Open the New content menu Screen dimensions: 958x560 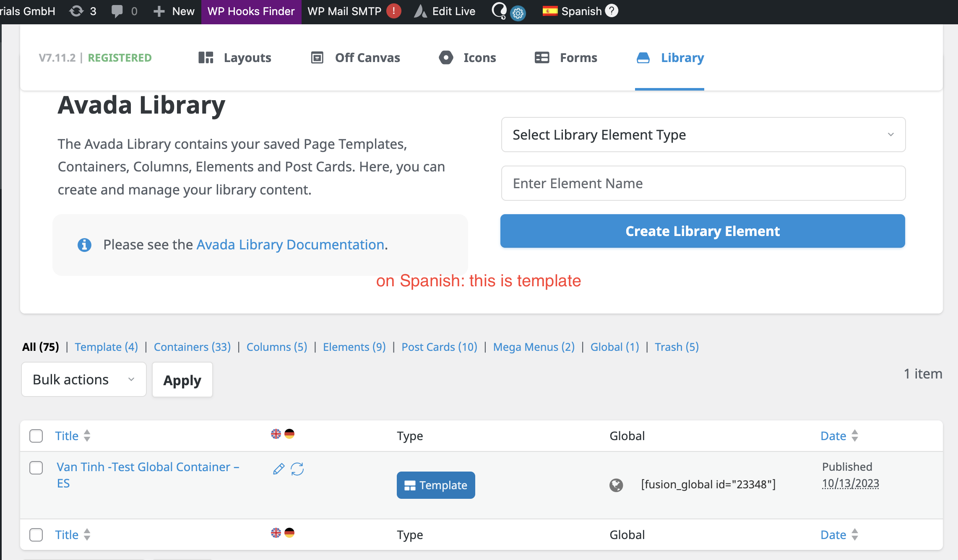(x=174, y=11)
